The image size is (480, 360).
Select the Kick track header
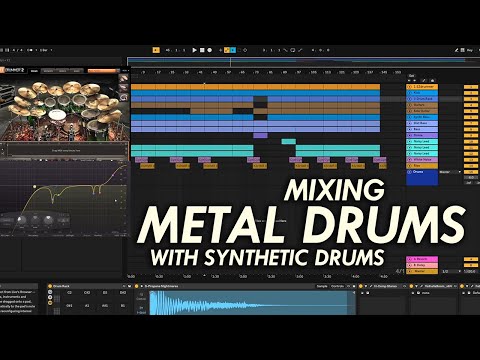point(422,93)
